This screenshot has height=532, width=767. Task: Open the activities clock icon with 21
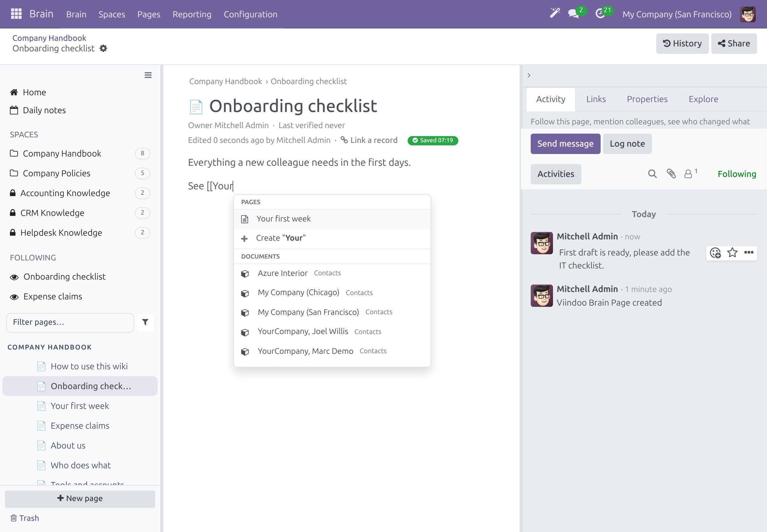tap(600, 14)
